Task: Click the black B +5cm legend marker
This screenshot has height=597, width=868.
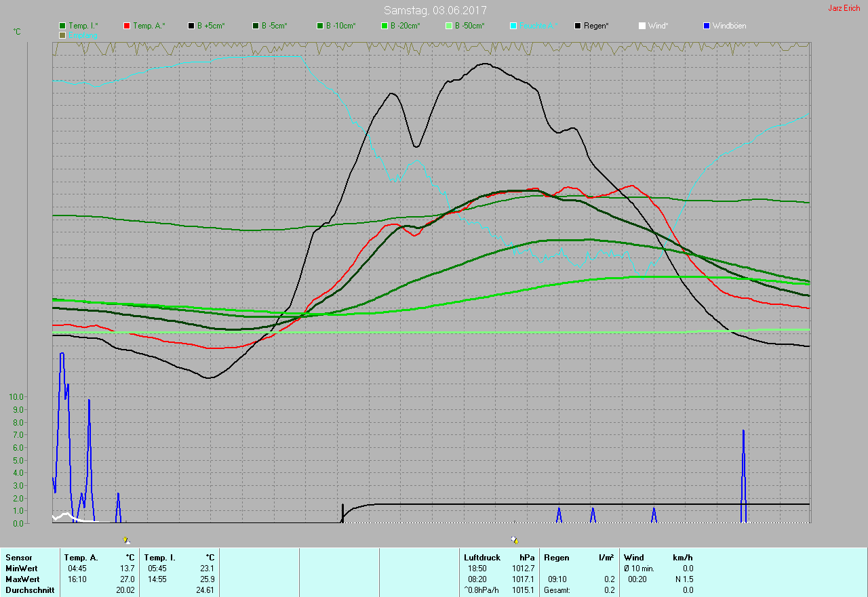Action: tap(191, 26)
